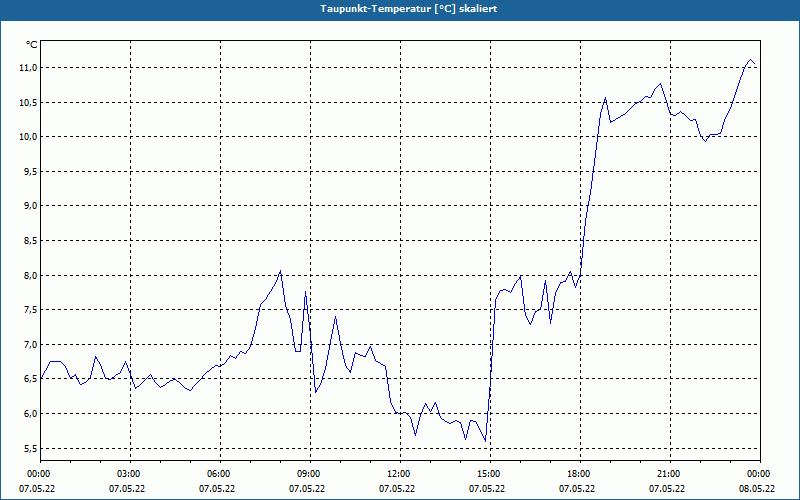Click the title "Taupunkt-Temperatur [°C] skaliert"

click(409, 9)
